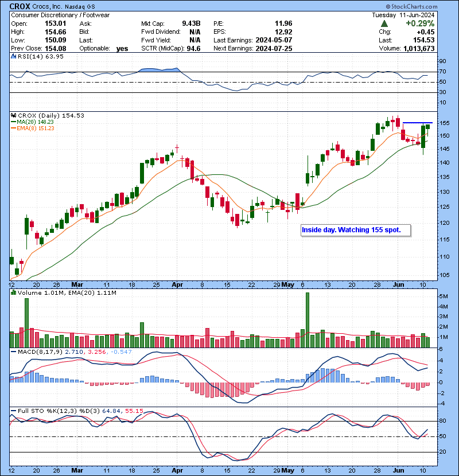Click the blue legend dash before Full STO
This screenshot has height=476, width=459.
(x=13, y=411)
